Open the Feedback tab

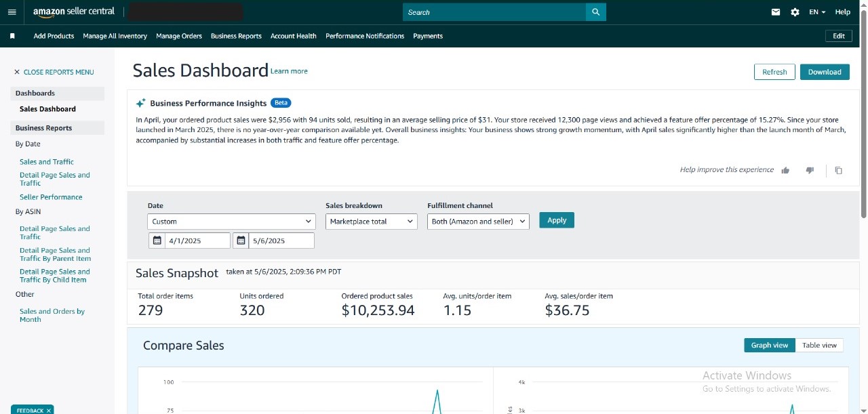click(30, 410)
